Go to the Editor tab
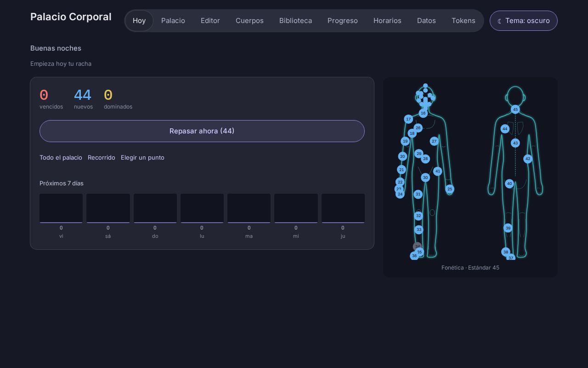The height and width of the screenshot is (368, 588). coord(210,21)
